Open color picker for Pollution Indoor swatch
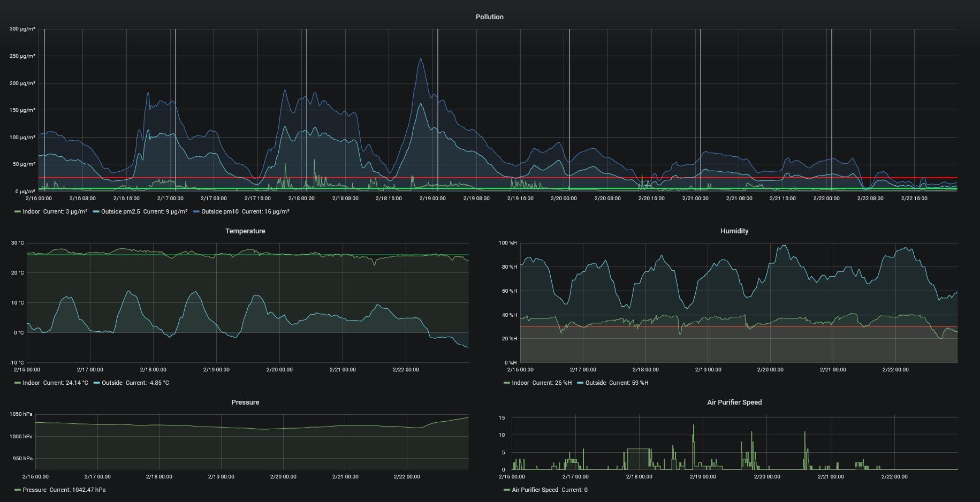Screen dimensions: 980x502 point(18,212)
